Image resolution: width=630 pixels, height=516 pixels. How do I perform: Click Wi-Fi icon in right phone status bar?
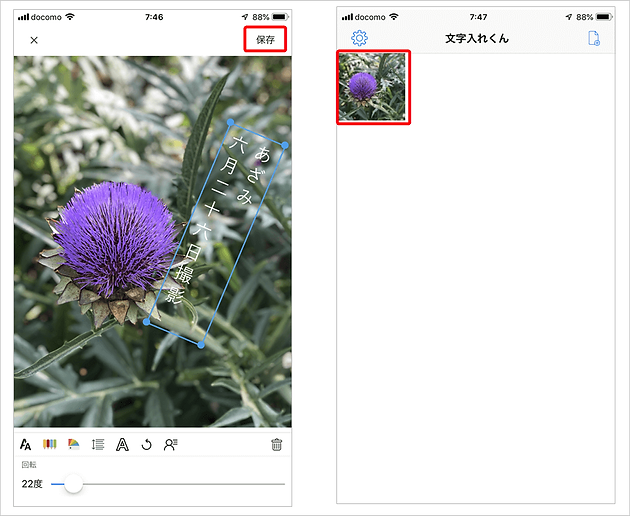394,16
